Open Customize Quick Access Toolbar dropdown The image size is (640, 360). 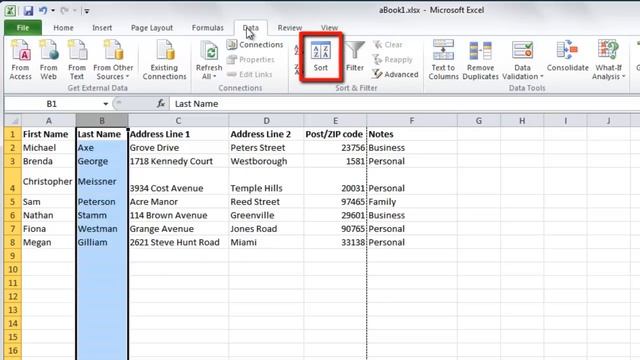click(x=87, y=11)
